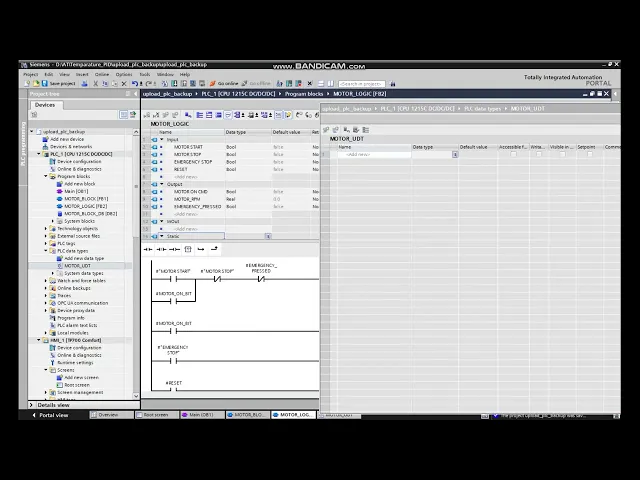Click the Add new name field in MOTOR_UDT

pos(374,154)
